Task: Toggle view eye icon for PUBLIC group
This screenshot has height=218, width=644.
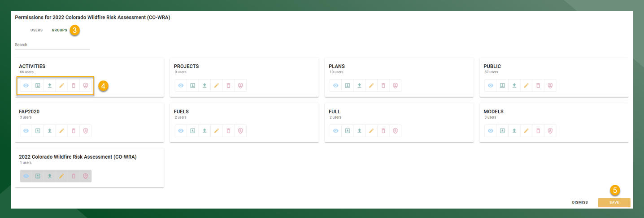Action: click(x=491, y=85)
